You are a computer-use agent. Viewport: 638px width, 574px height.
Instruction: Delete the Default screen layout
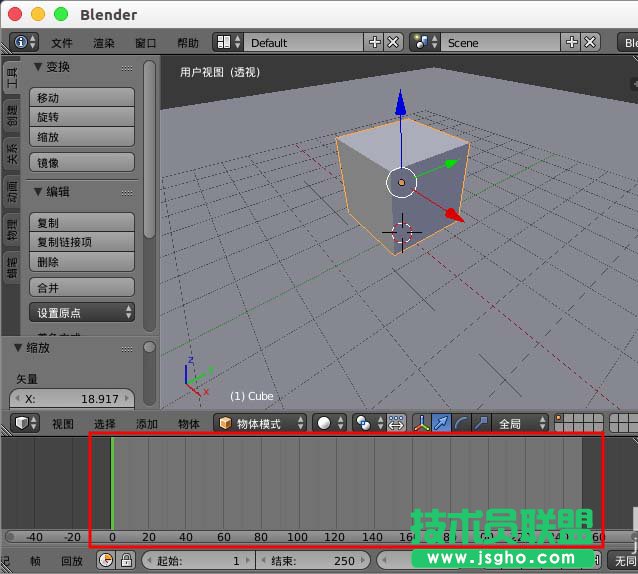(x=394, y=42)
